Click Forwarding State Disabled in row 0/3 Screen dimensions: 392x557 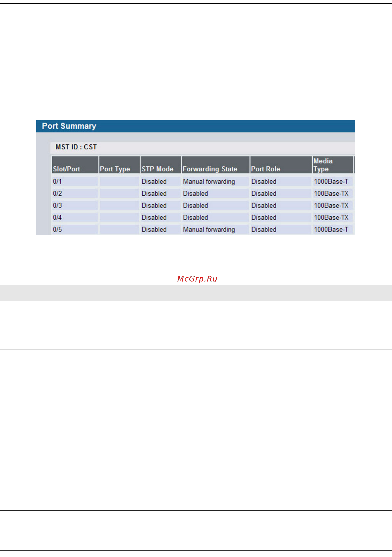tap(195, 206)
